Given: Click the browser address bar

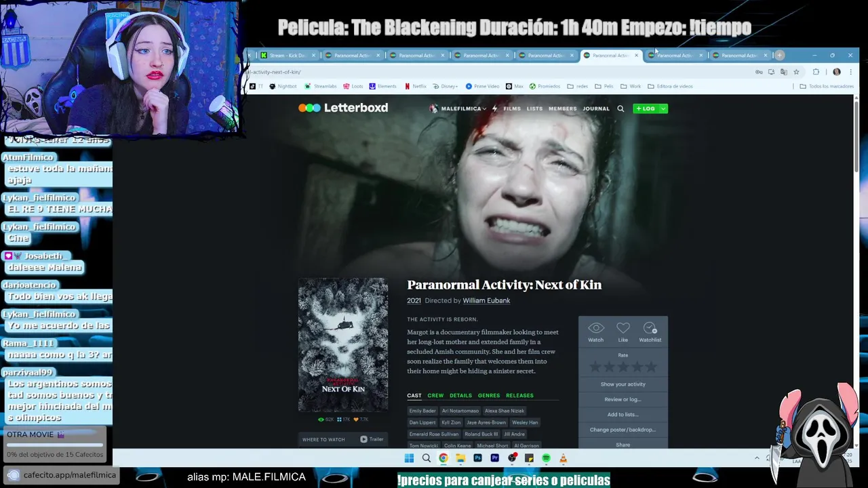Looking at the screenshot, I should [x=498, y=72].
